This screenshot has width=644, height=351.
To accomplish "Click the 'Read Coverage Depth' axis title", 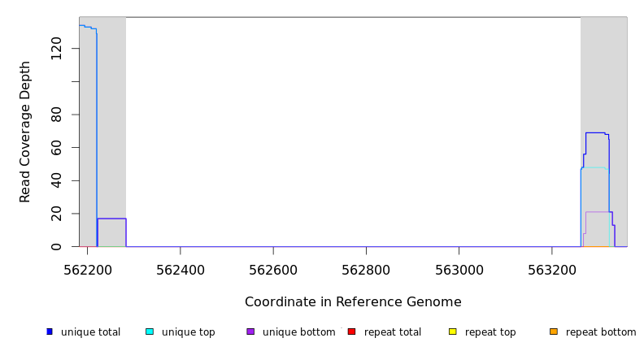I will tap(26, 132).
